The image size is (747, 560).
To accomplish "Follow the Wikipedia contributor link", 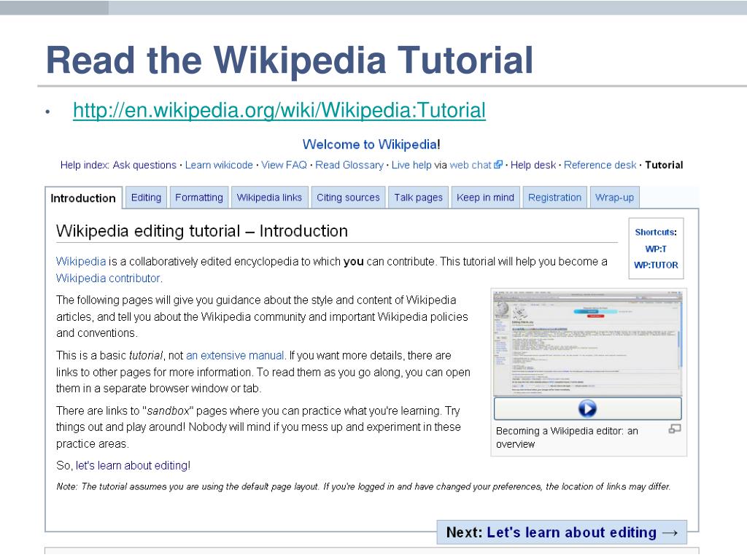I will [x=108, y=278].
